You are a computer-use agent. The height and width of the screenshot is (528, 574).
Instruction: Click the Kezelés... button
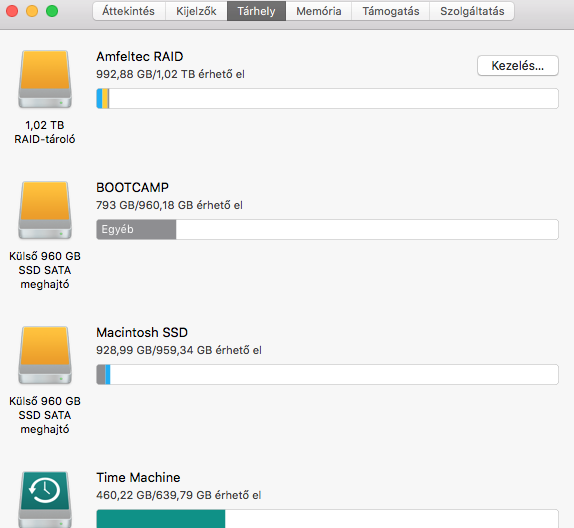[518, 66]
